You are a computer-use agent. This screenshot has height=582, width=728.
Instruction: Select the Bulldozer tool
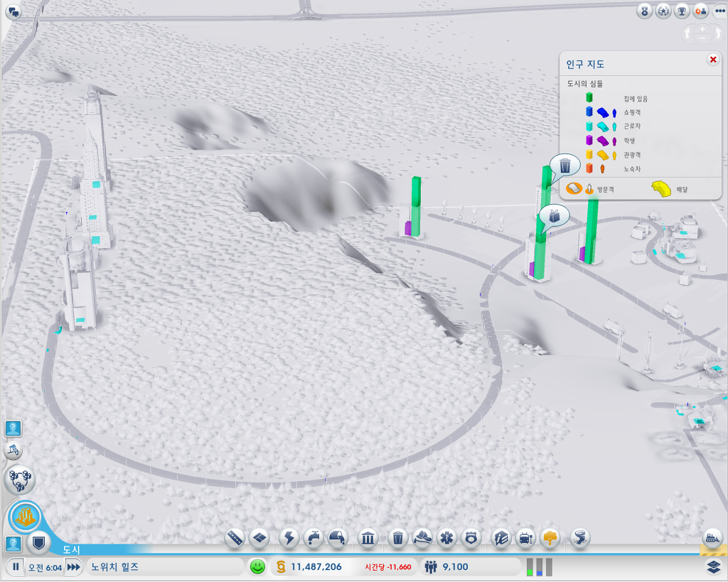coord(712,538)
